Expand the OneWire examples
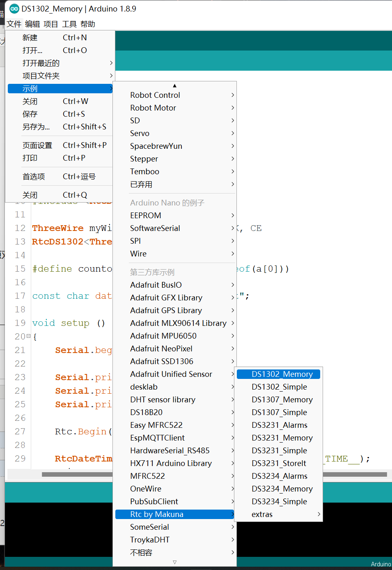This screenshot has width=392, height=570. [174, 489]
